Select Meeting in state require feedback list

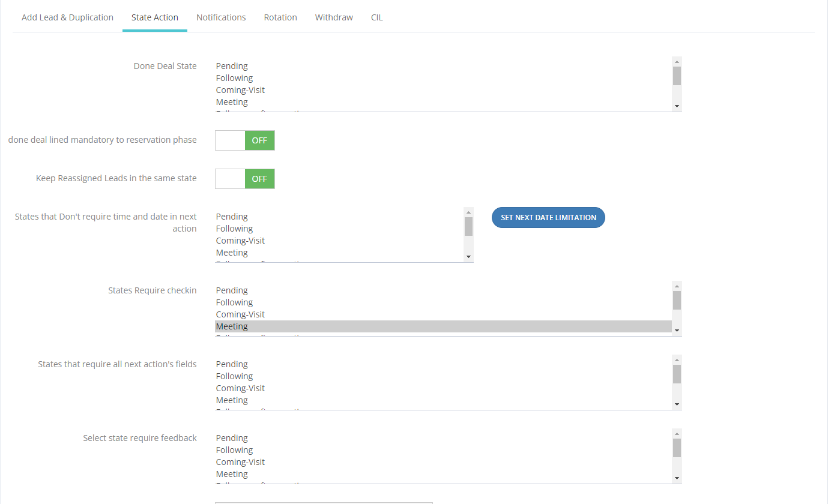[443, 474]
